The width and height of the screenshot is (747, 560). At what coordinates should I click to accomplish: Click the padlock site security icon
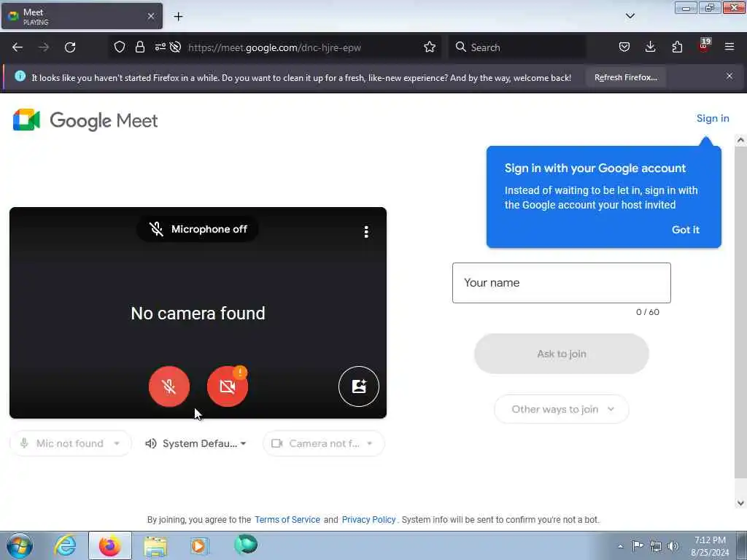pos(139,47)
